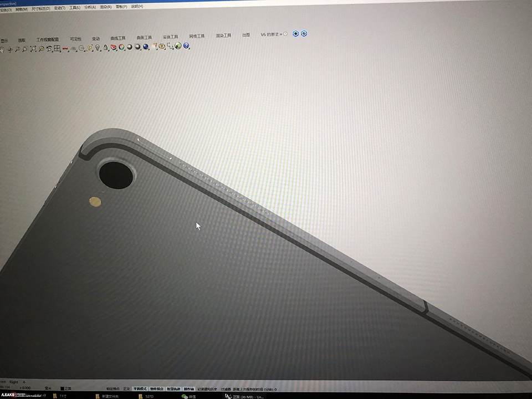Click the blue sphere Render icon
The image size is (532, 399).
point(146,47)
